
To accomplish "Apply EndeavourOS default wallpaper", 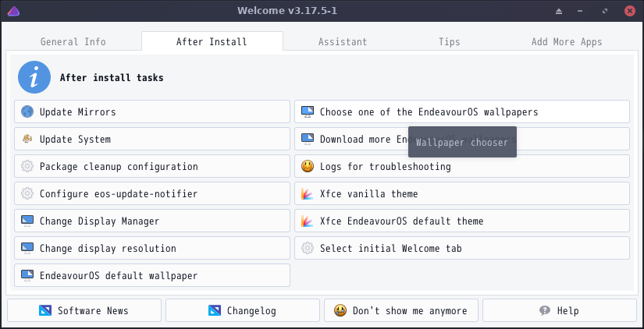I will pyautogui.click(x=152, y=275).
